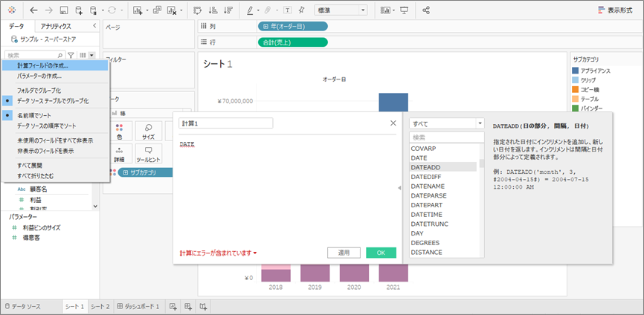Screen dimensions: 644x315
Task: Open the 色 color marks card
Action: [x=119, y=131]
